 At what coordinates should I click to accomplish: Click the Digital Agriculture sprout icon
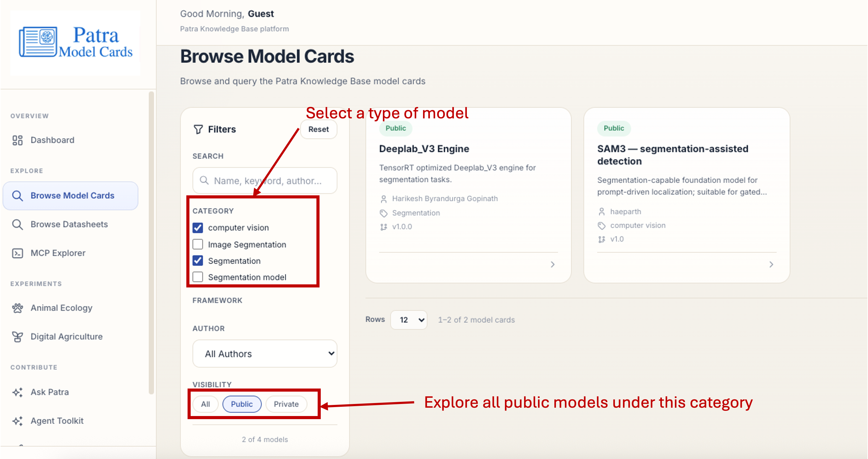tap(18, 337)
